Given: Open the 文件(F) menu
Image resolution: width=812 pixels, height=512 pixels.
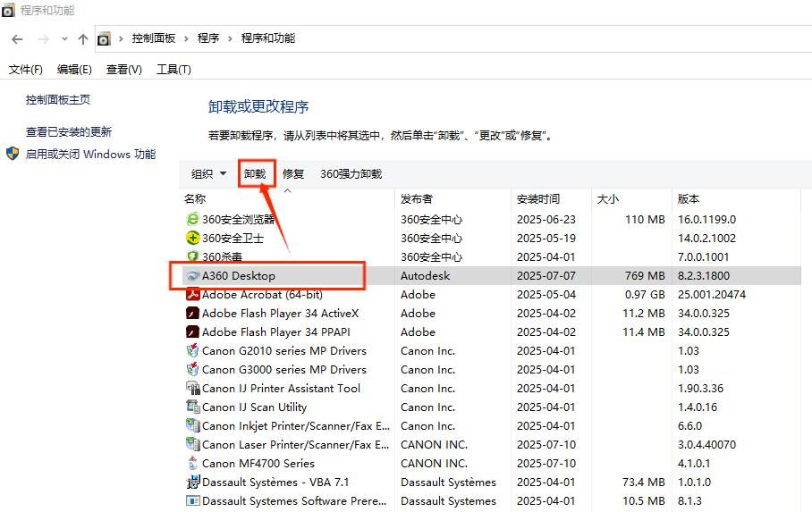Looking at the screenshot, I should [x=25, y=70].
